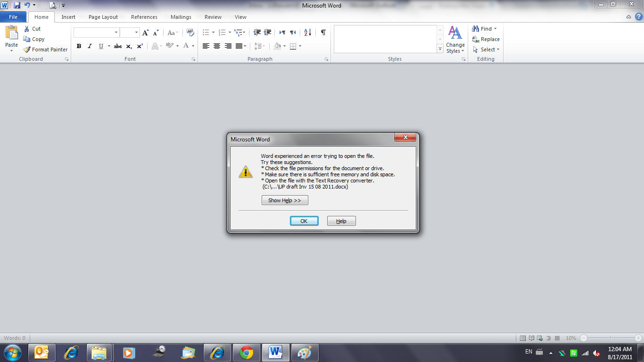Click the Increase Indent icon
This screenshot has height=362, width=644.
click(x=267, y=33)
